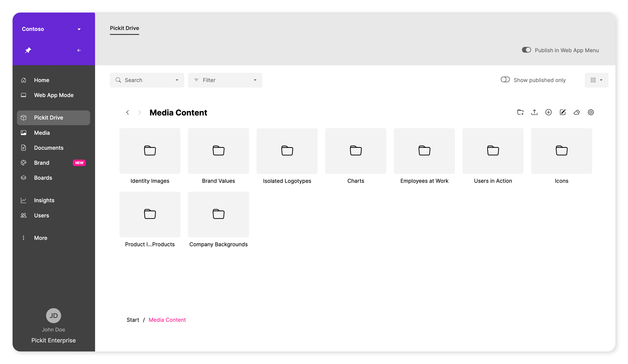Open the collection settings gear icon
The image size is (628, 364).
[591, 112]
